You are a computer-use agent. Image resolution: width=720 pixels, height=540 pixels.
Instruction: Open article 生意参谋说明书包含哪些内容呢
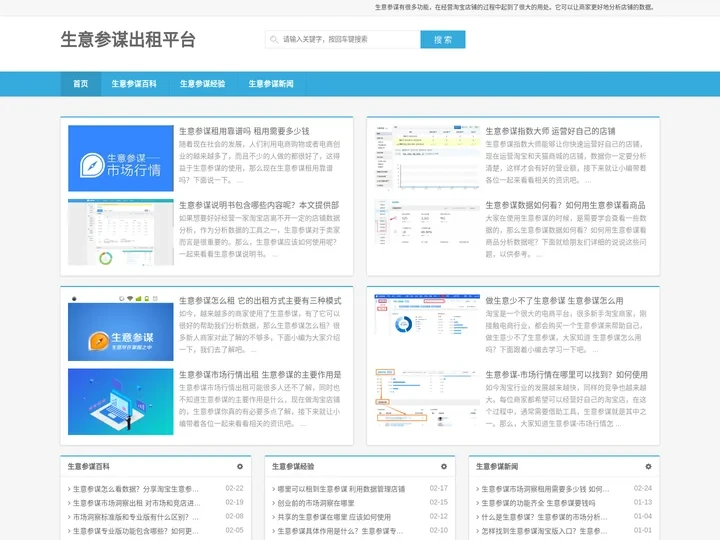click(259, 205)
